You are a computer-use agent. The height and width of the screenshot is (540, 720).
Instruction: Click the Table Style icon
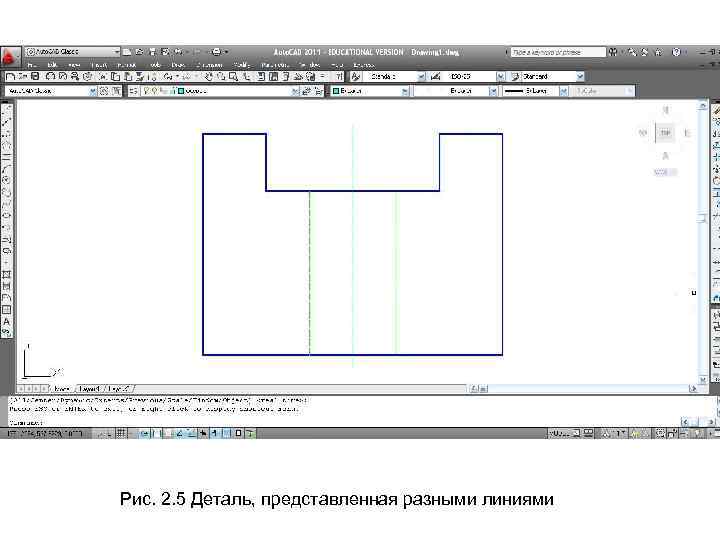(515, 76)
